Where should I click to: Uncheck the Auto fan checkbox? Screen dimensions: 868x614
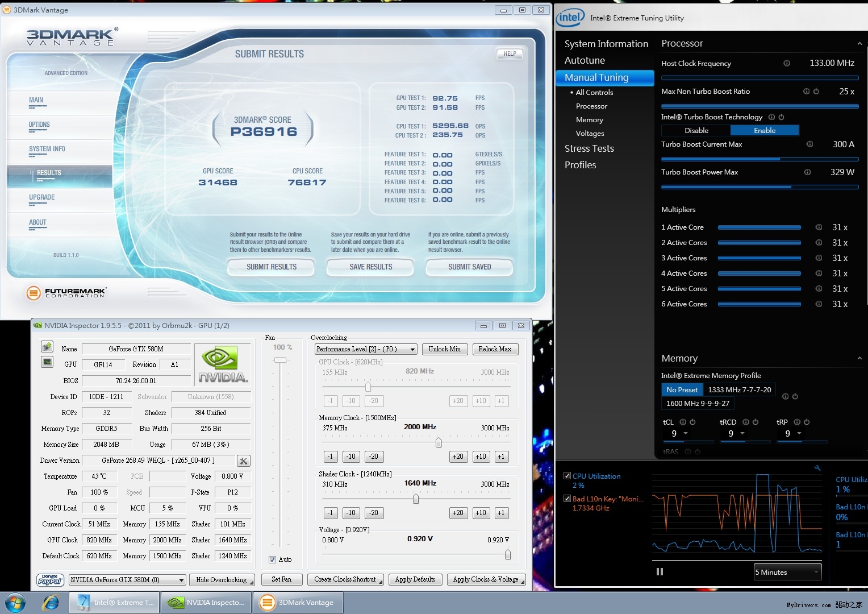[273, 559]
